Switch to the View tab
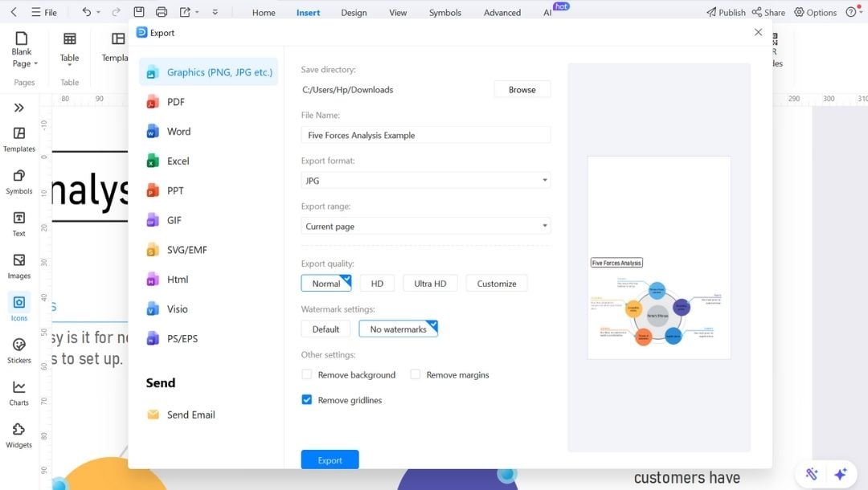Image resolution: width=868 pixels, height=490 pixels. (x=398, y=12)
